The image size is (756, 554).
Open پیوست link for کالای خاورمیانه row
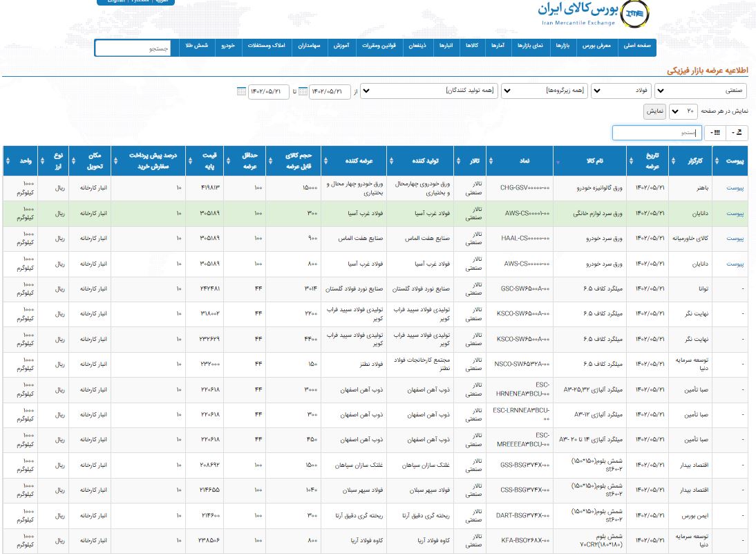735,239
